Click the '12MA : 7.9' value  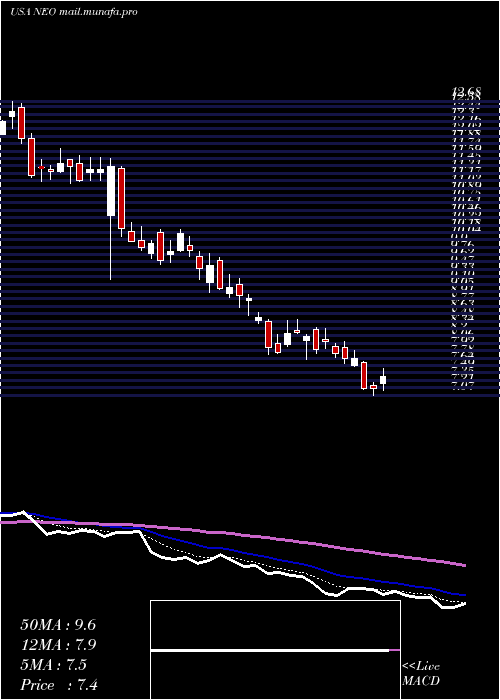pyautogui.click(x=58, y=645)
